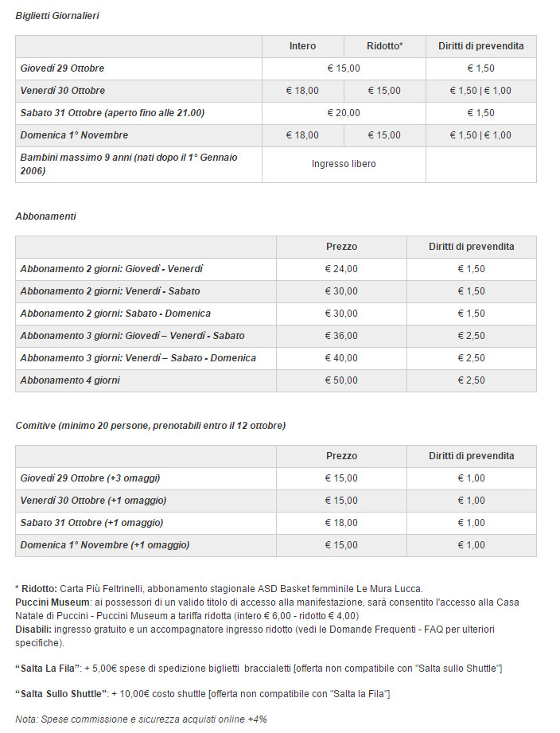Click the Abbonamenti section heading
560x733 pixels.
[46, 216]
